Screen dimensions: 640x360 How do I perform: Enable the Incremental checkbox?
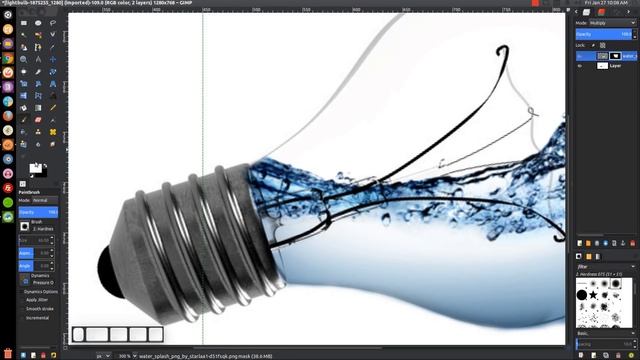tap(22, 318)
